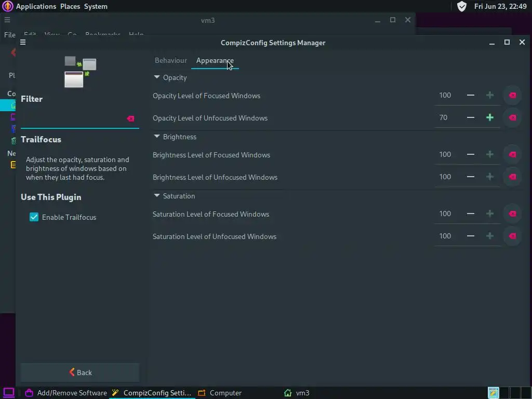
Task: Open the Applications menu
Action: coord(36,6)
